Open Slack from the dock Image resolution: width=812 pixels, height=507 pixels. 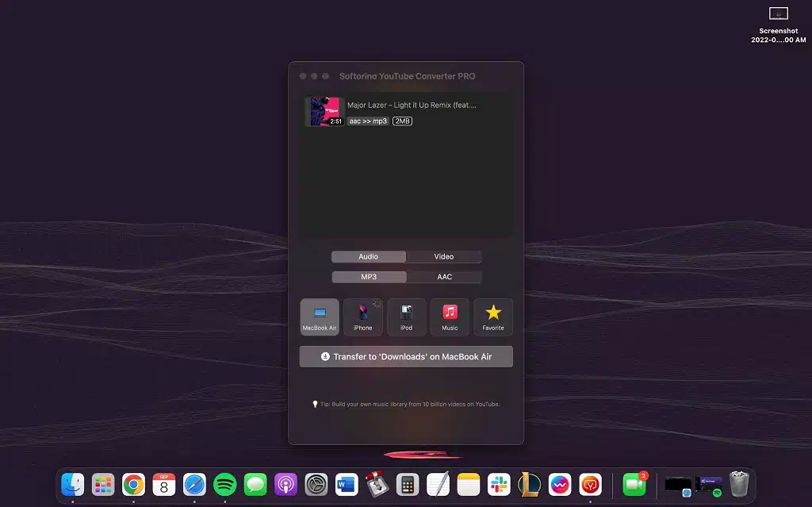pyautogui.click(x=499, y=484)
